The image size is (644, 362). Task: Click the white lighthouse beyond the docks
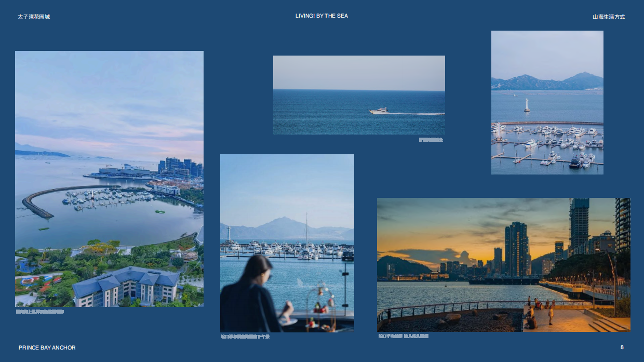coord(527,105)
